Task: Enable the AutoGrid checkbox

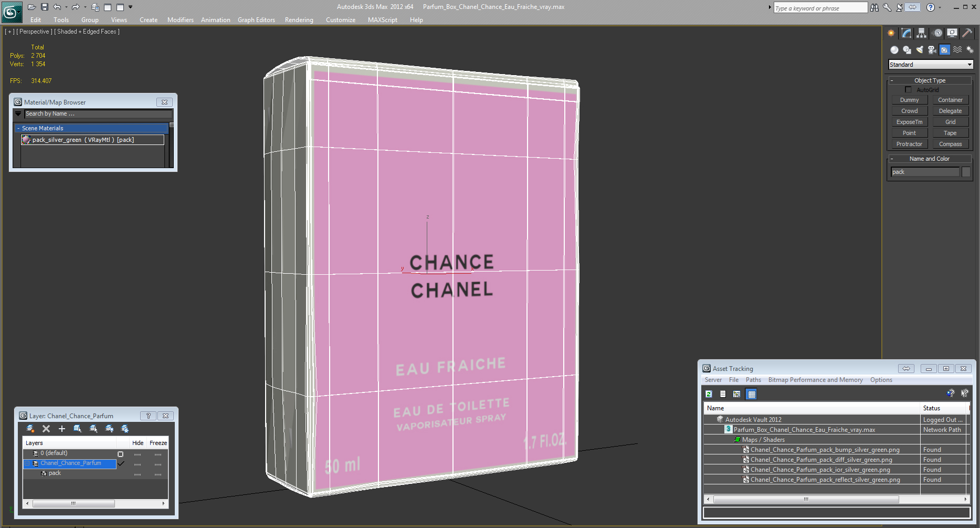Action: (908, 90)
